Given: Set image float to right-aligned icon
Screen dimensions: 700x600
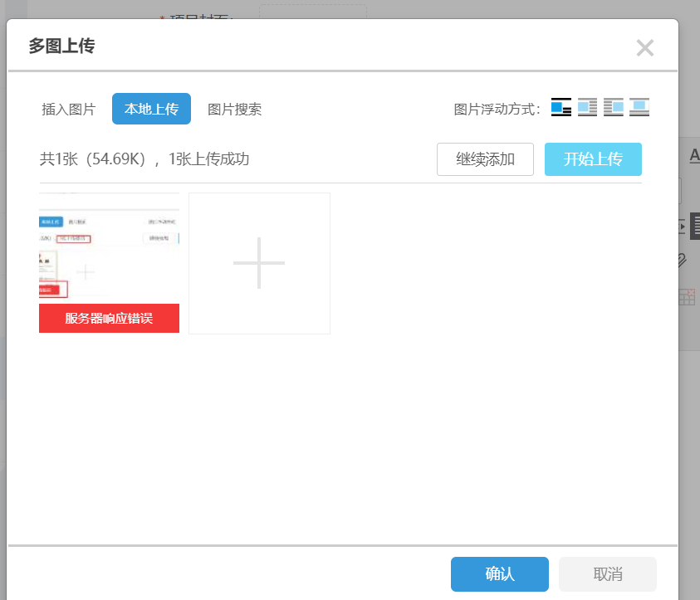Looking at the screenshot, I should click(x=613, y=108).
